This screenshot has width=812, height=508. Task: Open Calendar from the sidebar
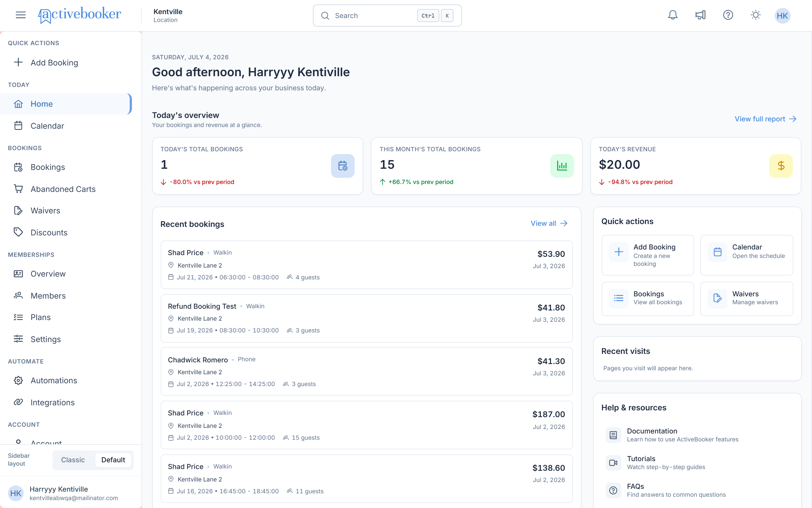tap(66, 126)
